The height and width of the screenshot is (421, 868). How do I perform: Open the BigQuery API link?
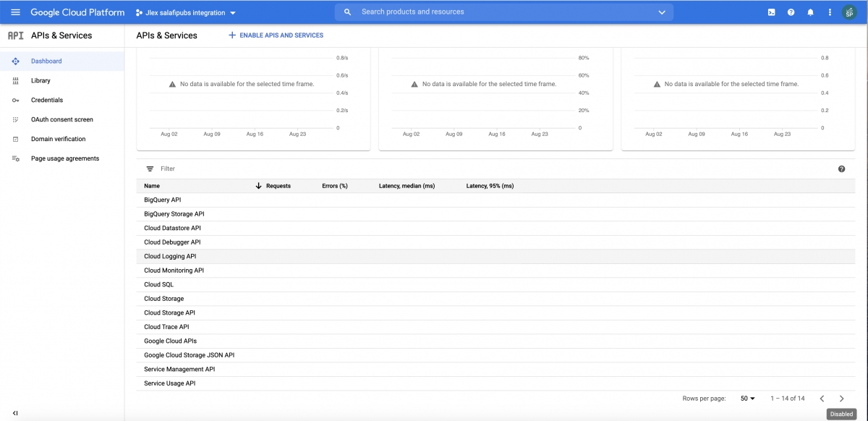pyautogui.click(x=162, y=200)
